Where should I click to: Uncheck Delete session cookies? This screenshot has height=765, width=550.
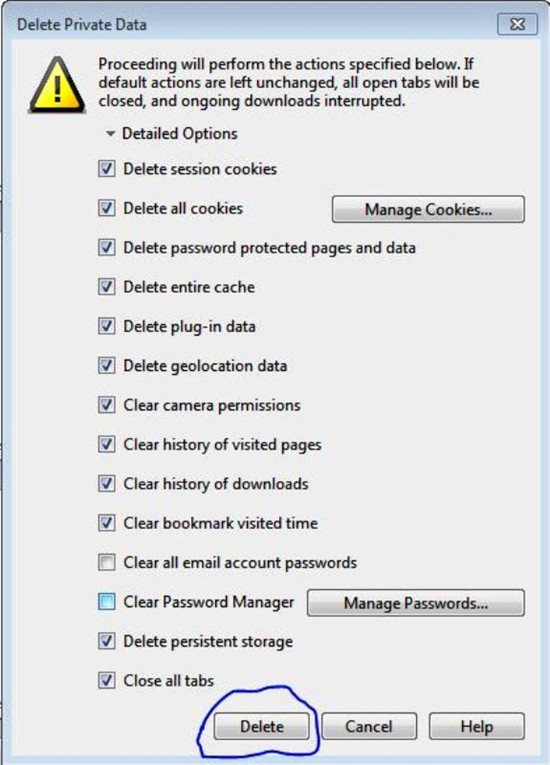[106, 169]
